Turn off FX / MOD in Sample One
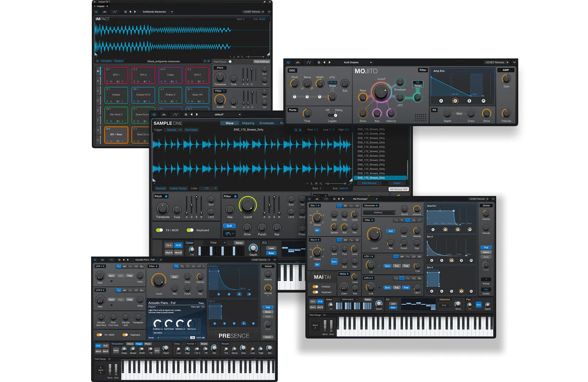 click(159, 230)
